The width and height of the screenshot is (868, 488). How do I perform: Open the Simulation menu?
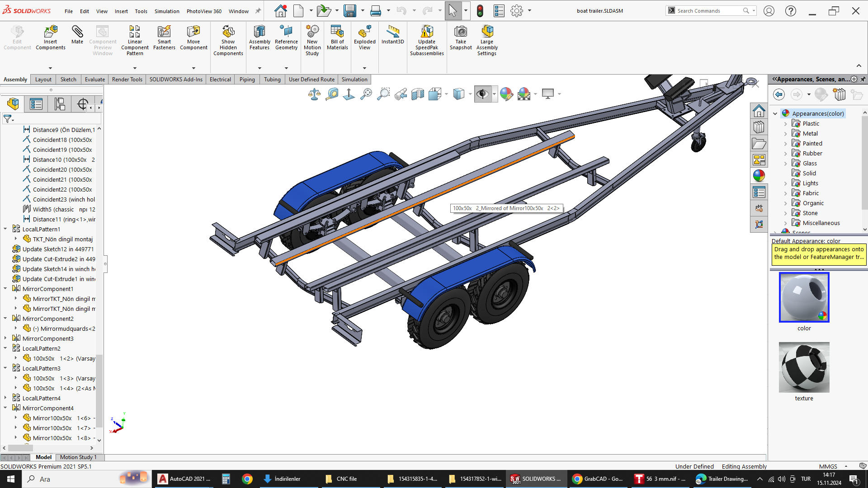point(167,11)
